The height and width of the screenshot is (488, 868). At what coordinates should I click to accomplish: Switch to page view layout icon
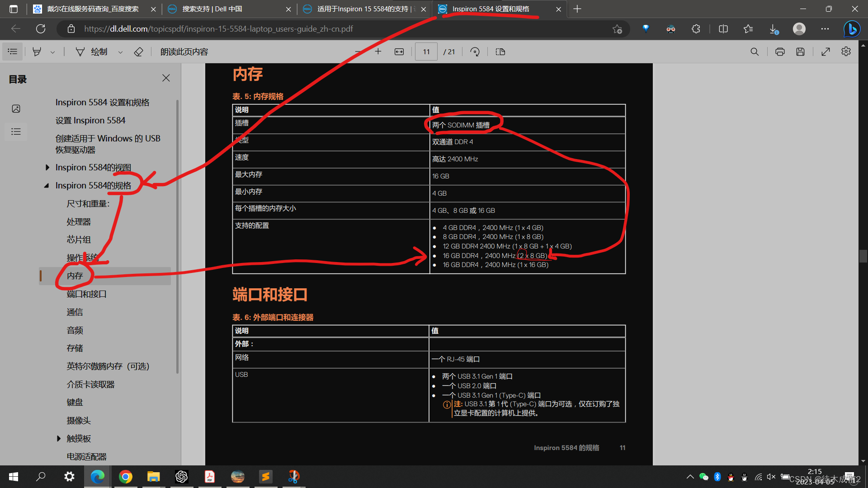[500, 52]
